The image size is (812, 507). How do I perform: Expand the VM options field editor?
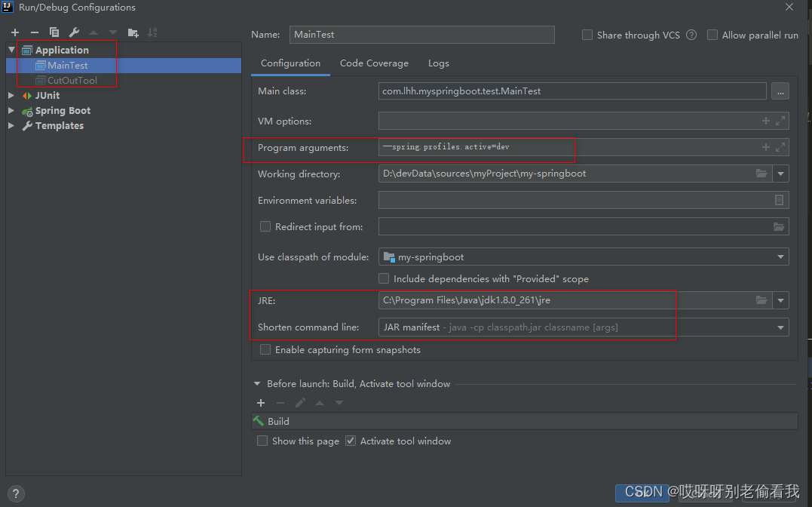[780, 121]
